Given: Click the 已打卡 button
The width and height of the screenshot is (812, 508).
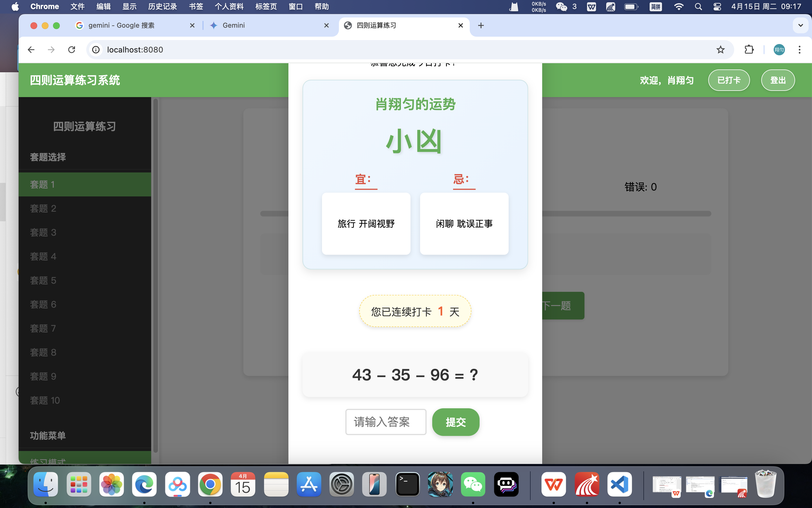Looking at the screenshot, I should 729,80.
